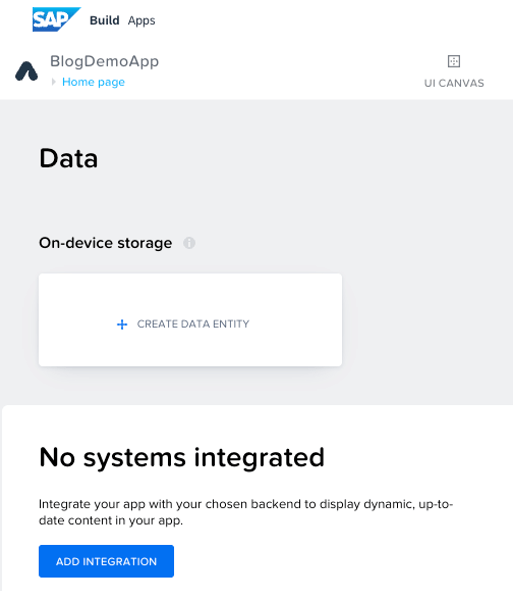Screen dimensions: 514x591
Task: Select the BlogDemoApp title
Action: pos(104,61)
